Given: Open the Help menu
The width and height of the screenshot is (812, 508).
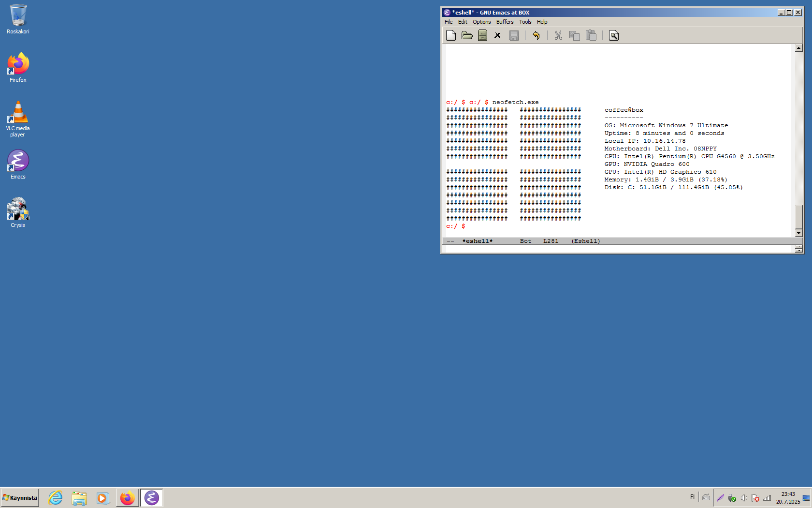Looking at the screenshot, I should 542,22.
